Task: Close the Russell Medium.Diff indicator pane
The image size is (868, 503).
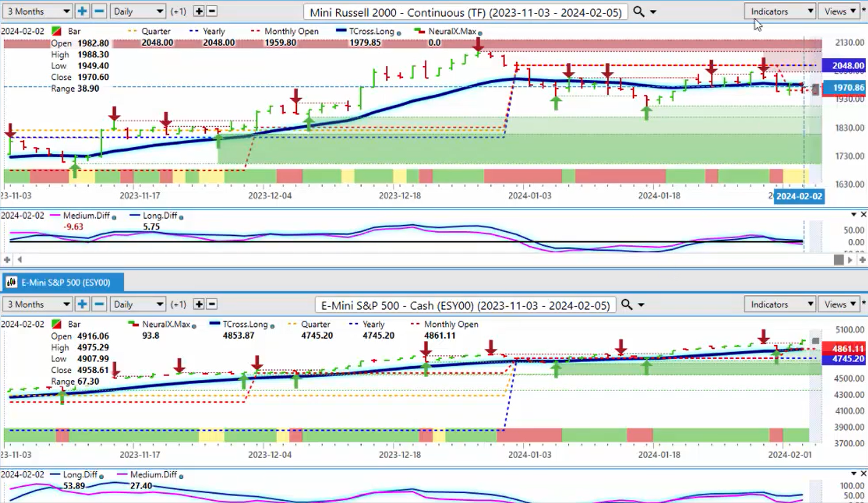Action: point(863,214)
